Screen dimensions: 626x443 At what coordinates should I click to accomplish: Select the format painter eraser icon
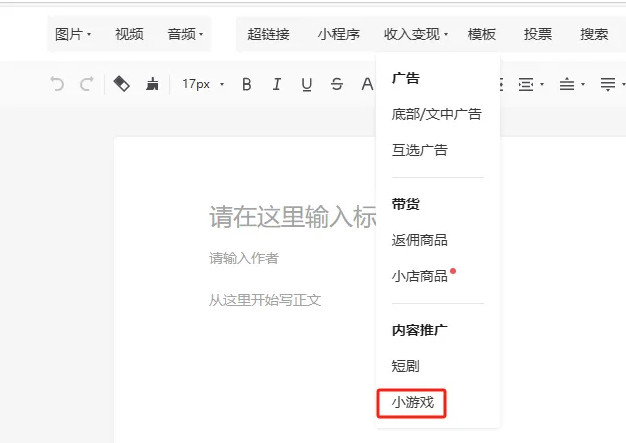pyautogui.click(x=121, y=84)
